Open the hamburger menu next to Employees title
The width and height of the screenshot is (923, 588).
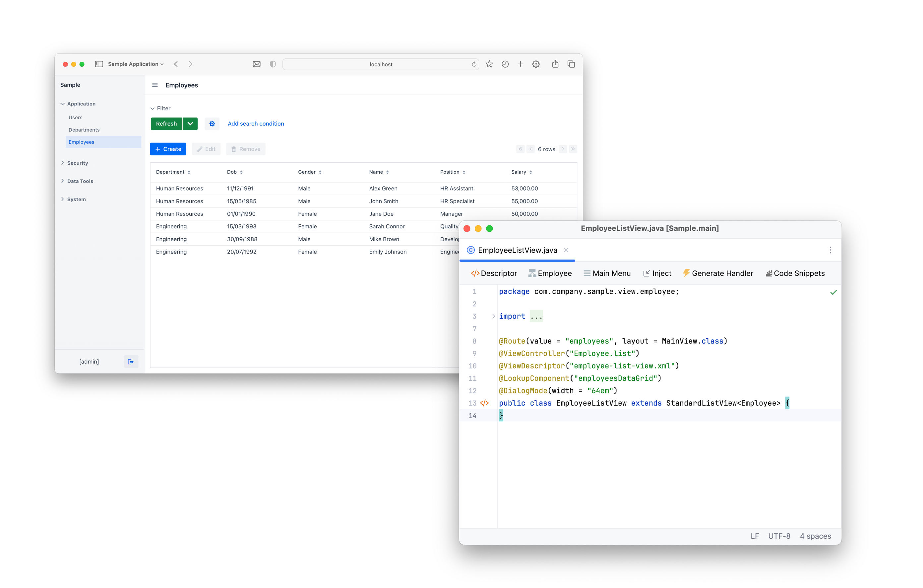[155, 85]
